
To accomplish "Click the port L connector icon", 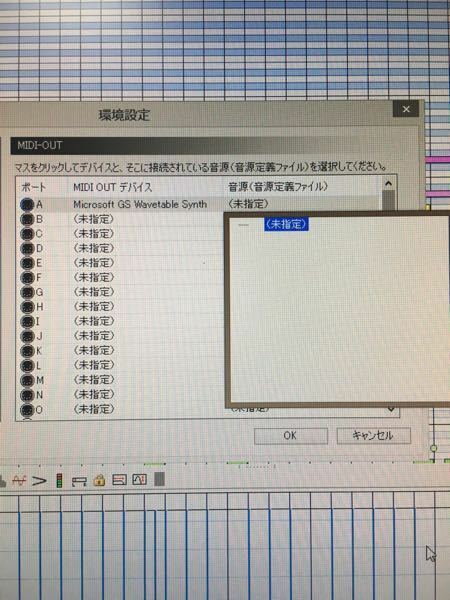I will 27,365.
